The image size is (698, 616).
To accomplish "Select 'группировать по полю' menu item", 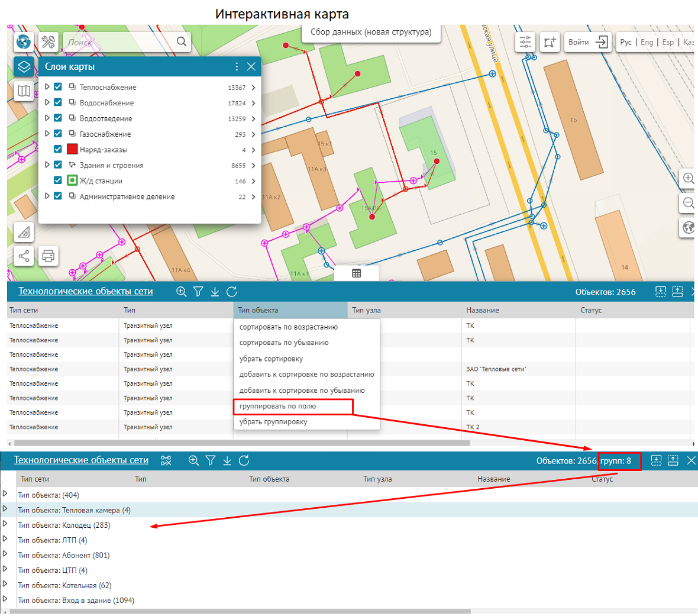I will coord(278,407).
